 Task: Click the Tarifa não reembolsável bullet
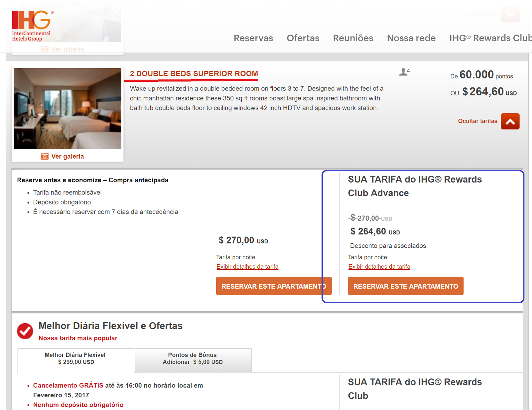pos(67,193)
